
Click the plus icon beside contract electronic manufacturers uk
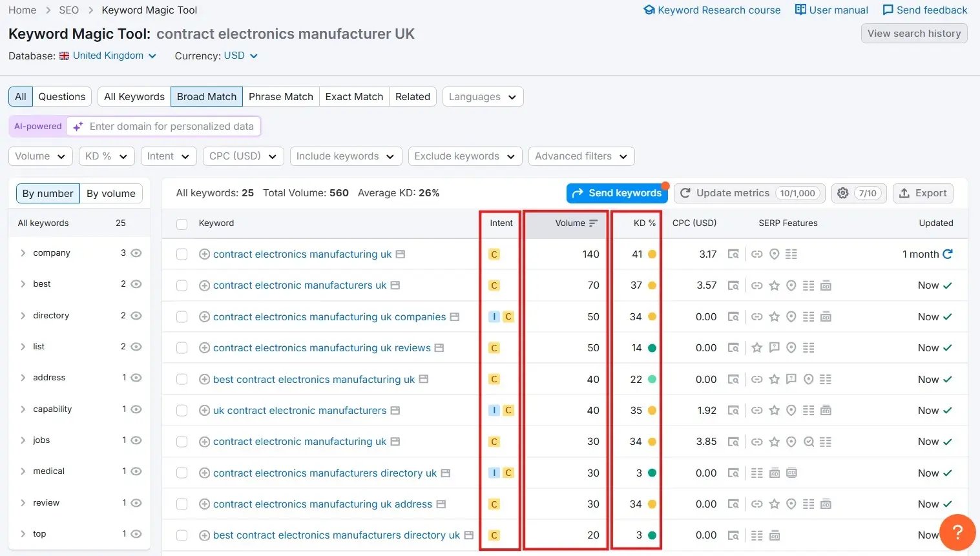coord(205,285)
